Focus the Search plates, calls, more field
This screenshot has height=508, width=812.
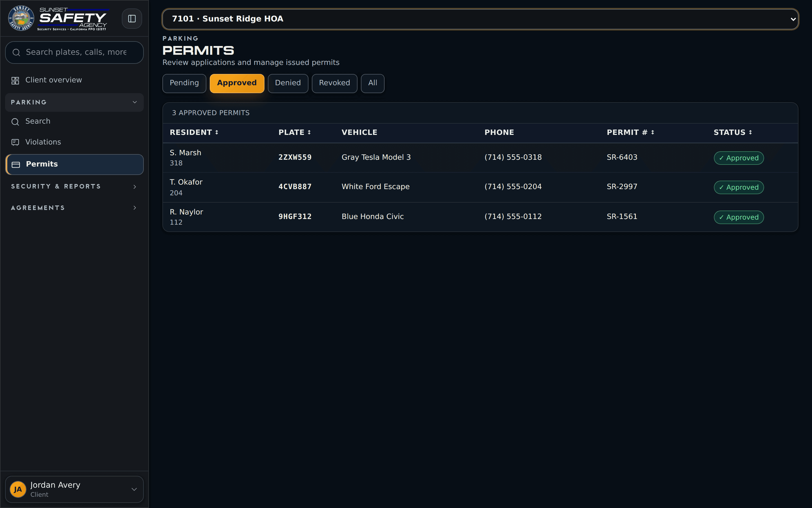pyautogui.click(x=74, y=52)
